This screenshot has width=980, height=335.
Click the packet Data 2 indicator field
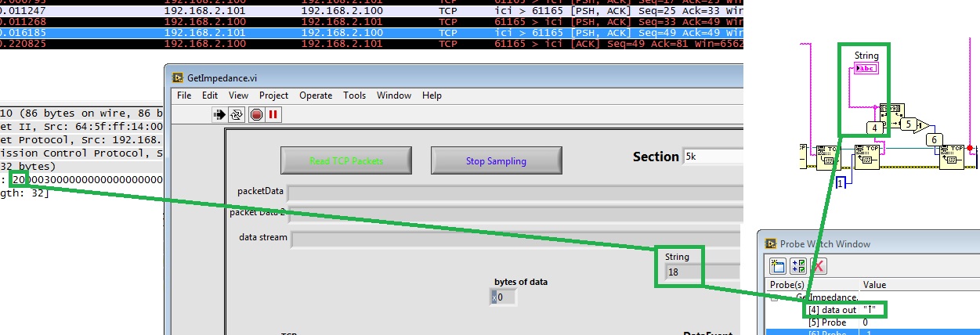[x=515, y=215]
